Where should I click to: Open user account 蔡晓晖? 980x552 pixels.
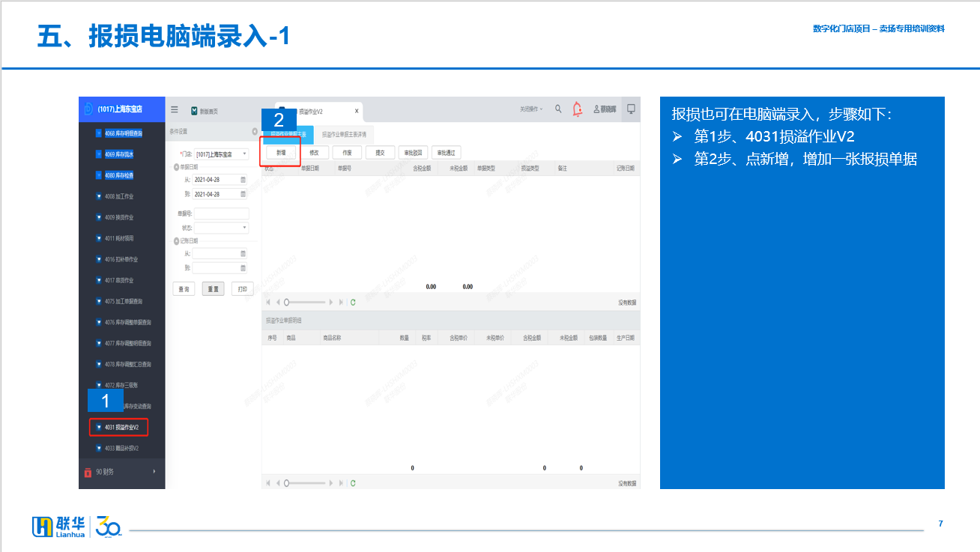[605, 109]
